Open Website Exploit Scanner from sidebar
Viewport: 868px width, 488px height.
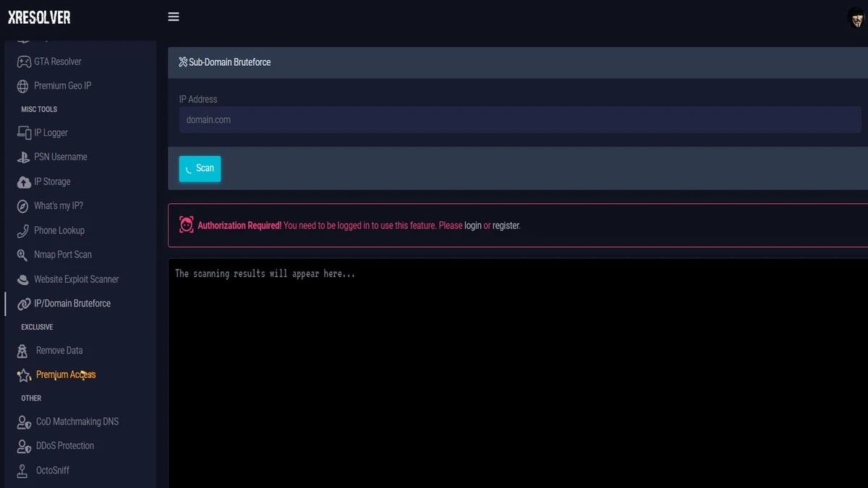76,279
